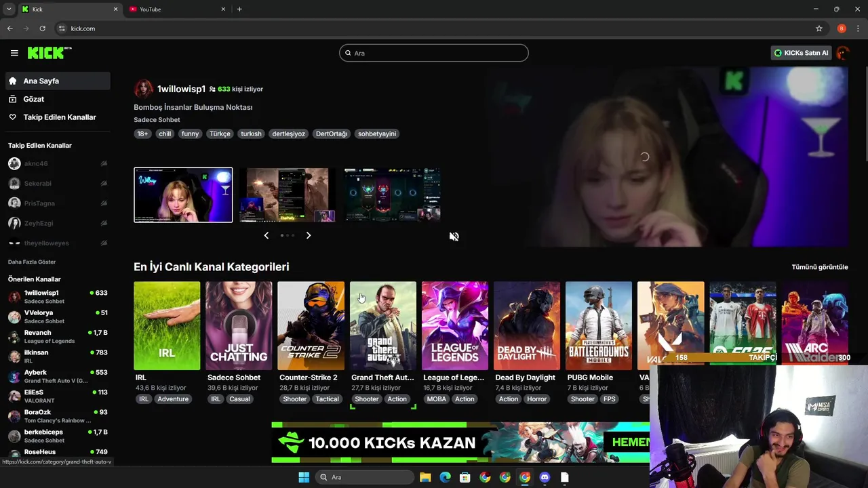
Task: Click Sekerabi channel avatar
Action: coord(14,183)
